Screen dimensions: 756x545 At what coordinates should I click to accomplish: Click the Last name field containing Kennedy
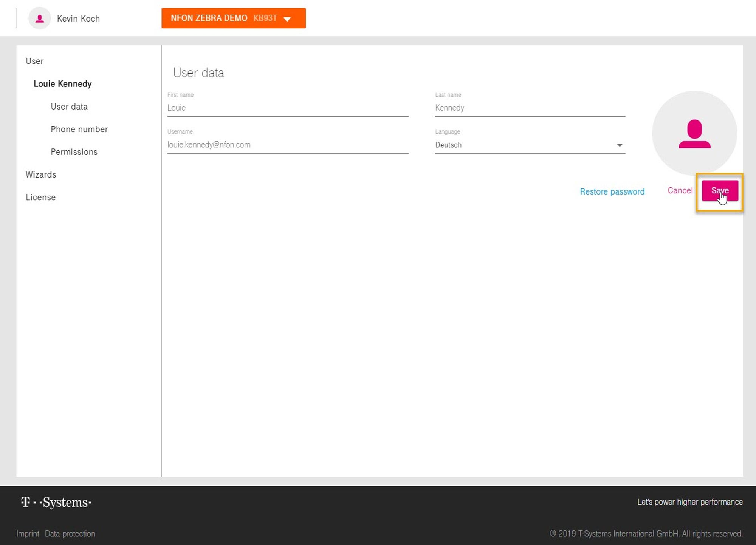point(529,108)
